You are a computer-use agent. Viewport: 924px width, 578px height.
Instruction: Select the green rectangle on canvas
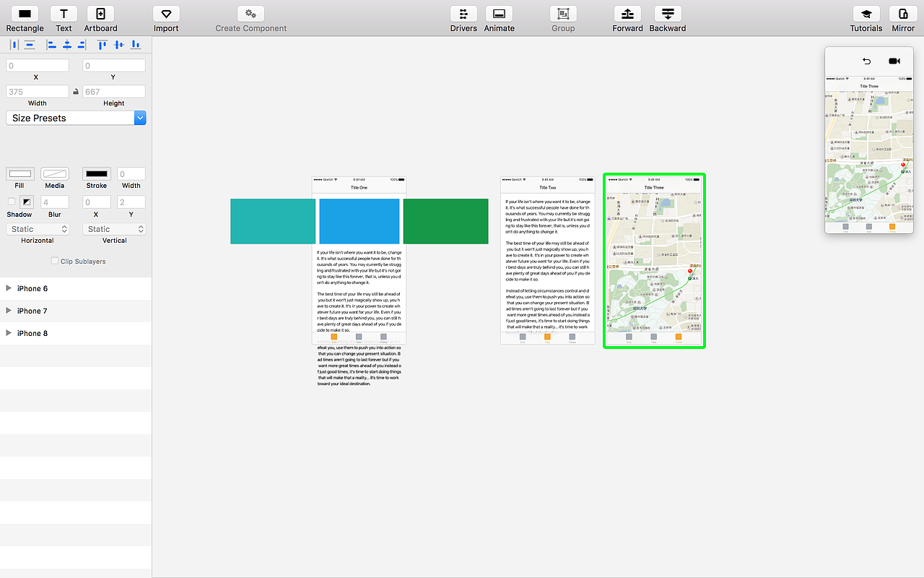(x=445, y=221)
